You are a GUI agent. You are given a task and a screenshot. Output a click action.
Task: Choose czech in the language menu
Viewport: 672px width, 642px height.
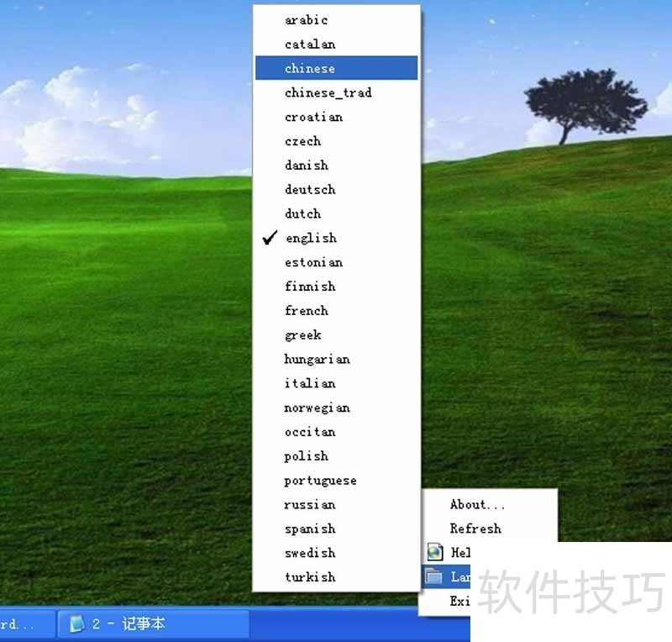click(337, 140)
